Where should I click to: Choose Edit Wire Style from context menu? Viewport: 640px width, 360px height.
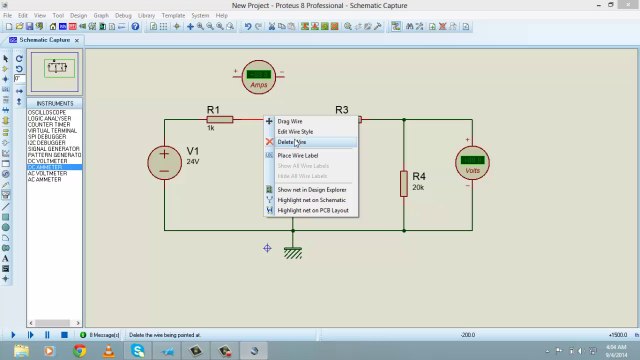(x=311, y=131)
